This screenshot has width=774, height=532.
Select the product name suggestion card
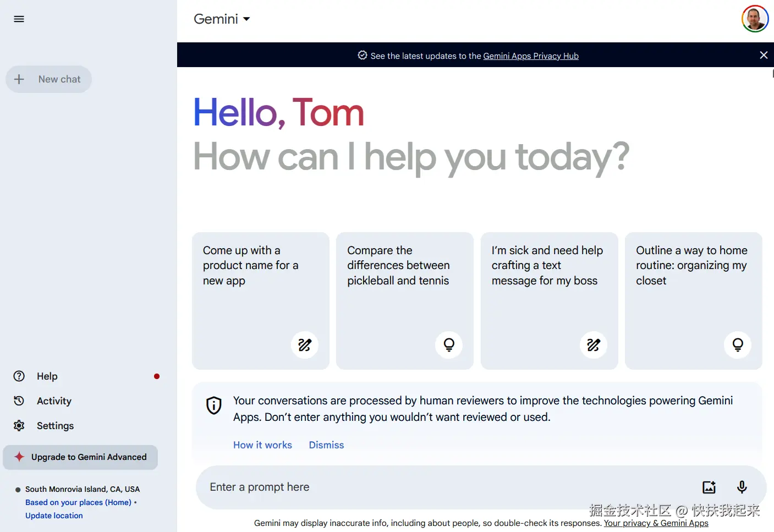point(260,300)
